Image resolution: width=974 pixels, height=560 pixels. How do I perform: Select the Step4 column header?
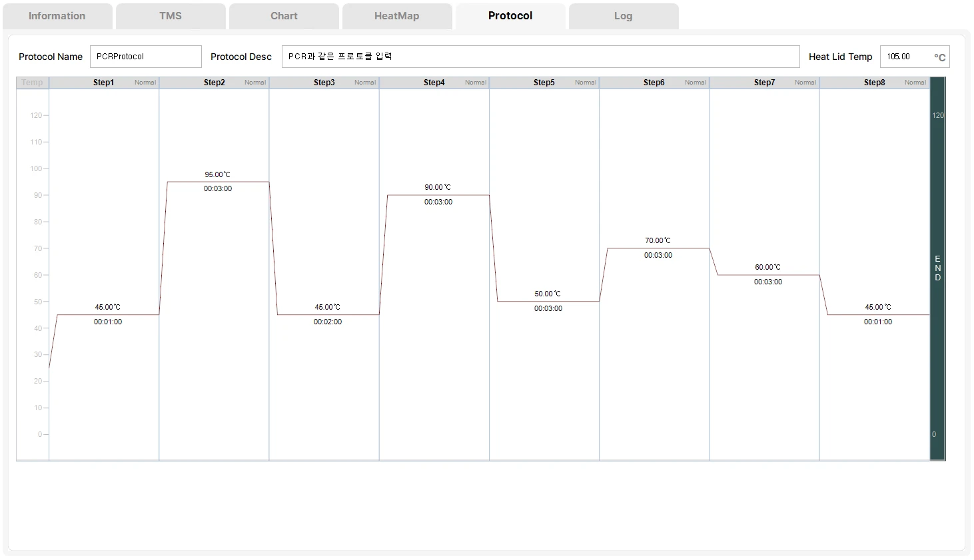pyautogui.click(x=434, y=83)
